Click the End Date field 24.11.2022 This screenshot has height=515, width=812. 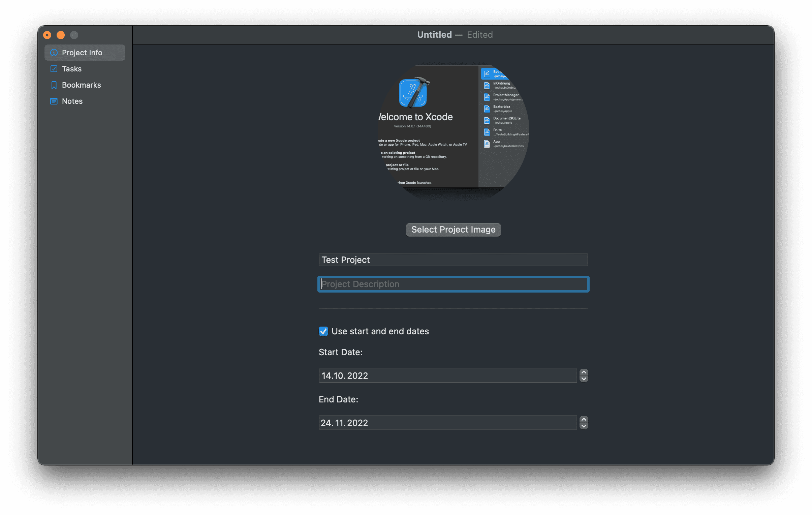(447, 423)
